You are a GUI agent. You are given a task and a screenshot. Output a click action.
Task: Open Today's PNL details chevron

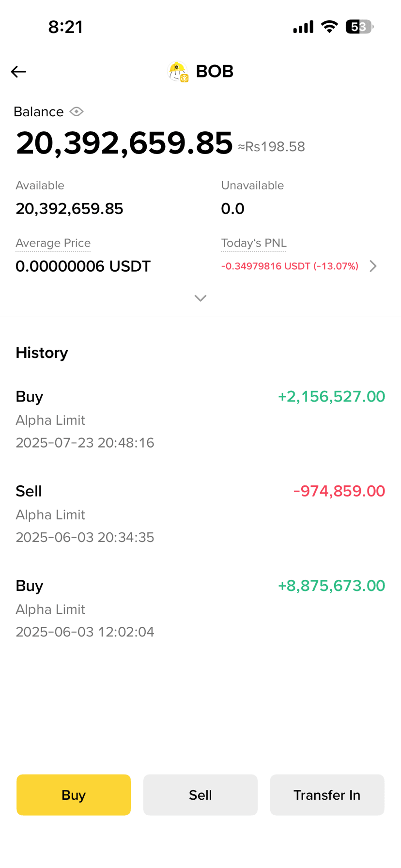(373, 266)
